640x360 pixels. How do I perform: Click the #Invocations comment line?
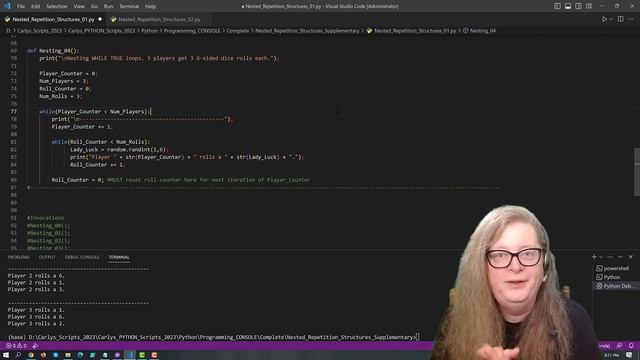coord(45,218)
